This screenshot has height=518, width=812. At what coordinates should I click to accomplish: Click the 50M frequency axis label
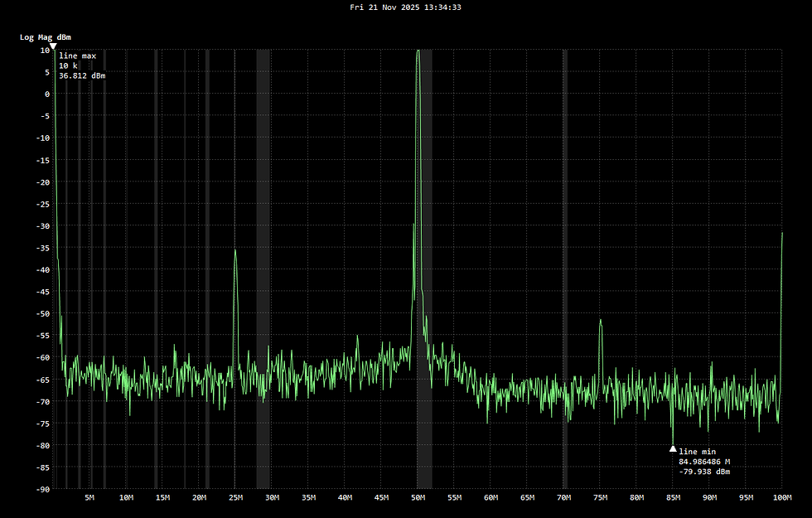pos(418,497)
